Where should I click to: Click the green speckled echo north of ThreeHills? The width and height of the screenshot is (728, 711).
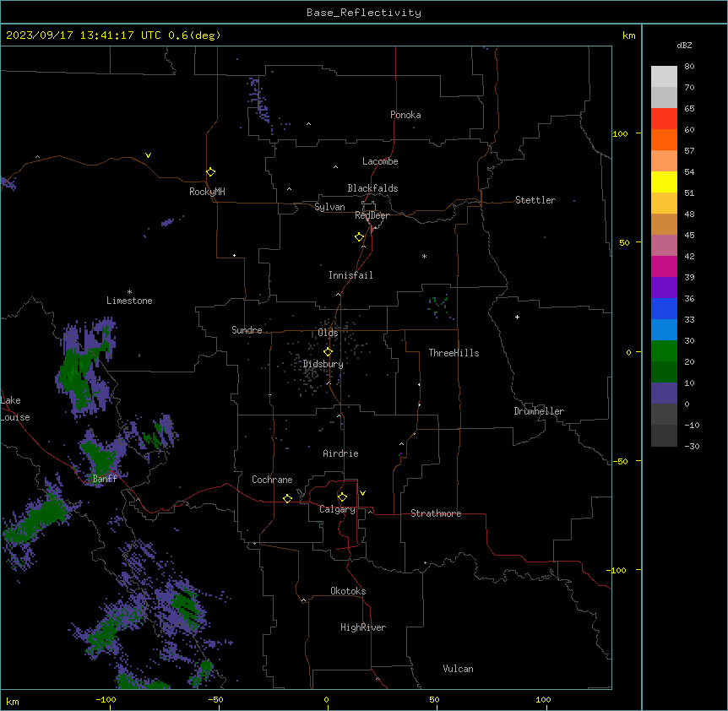[x=439, y=307]
